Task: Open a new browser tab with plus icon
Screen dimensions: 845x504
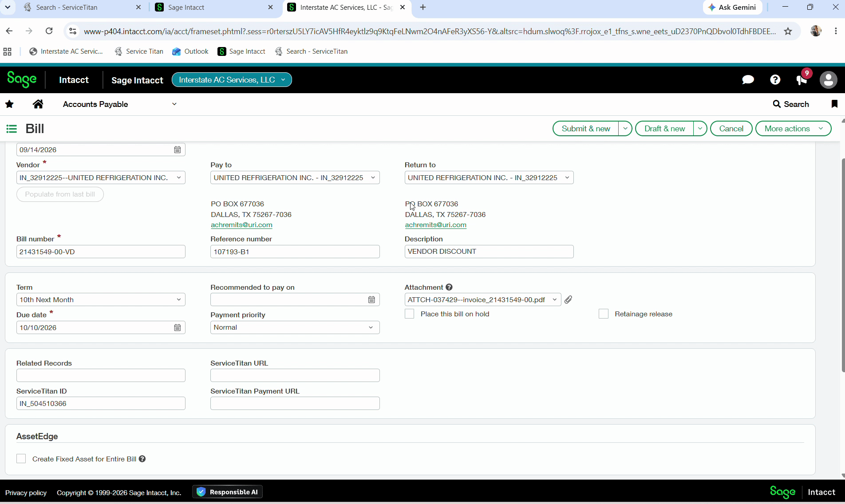Action: tap(423, 7)
